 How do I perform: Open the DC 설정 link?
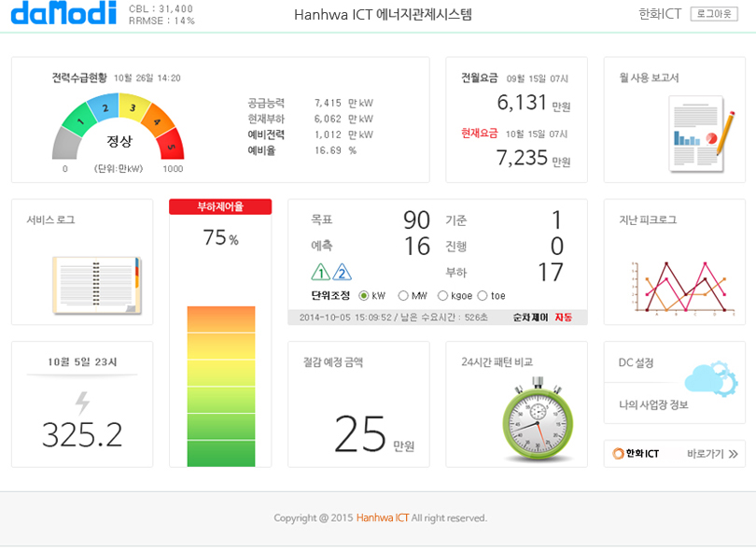coord(636,363)
